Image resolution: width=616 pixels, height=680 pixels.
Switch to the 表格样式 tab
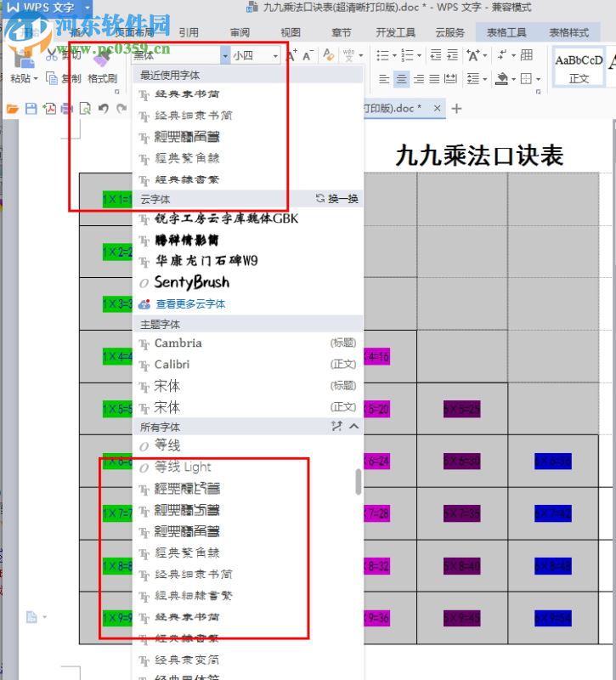568,32
